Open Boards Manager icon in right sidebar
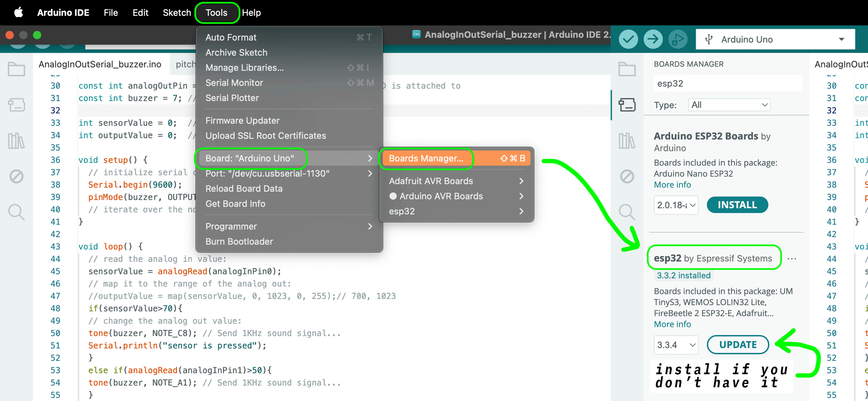The width and height of the screenshot is (868, 401). [627, 105]
